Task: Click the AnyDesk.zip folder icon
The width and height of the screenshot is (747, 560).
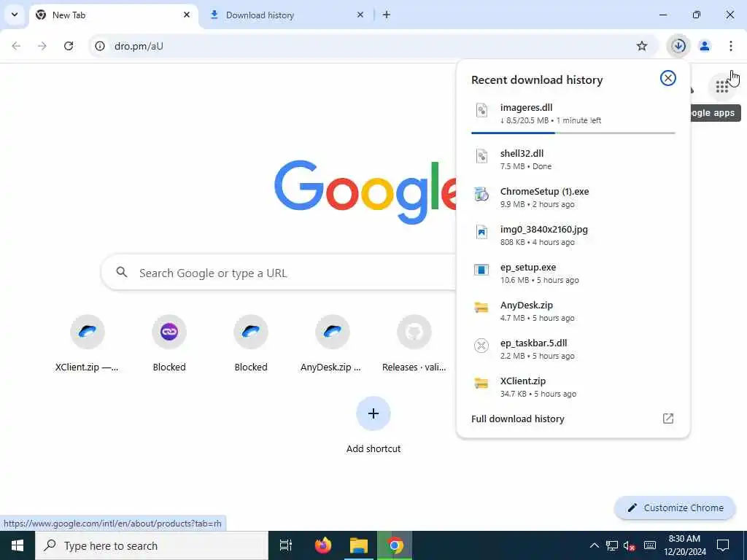Action: pyautogui.click(x=481, y=308)
